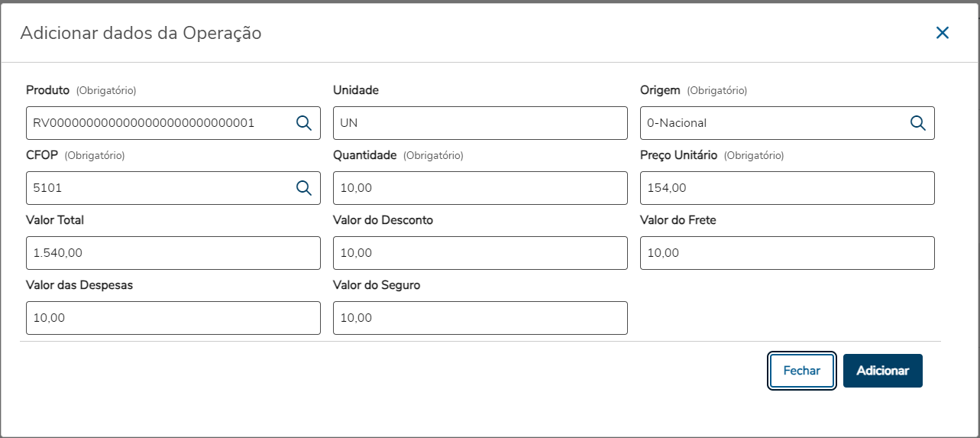The width and height of the screenshot is (980, 438).
Task: Click the Preço Unitário label text
Action: point(678,155)
